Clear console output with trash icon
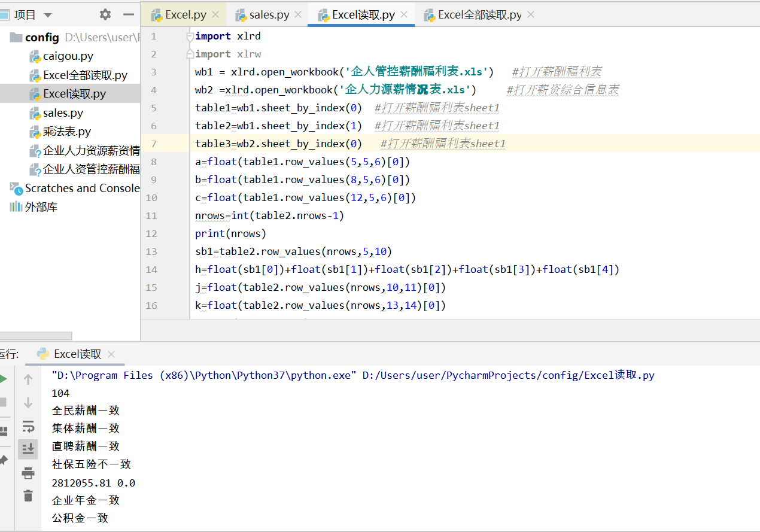This screenshot has height=532, width=760. (28, 495)
